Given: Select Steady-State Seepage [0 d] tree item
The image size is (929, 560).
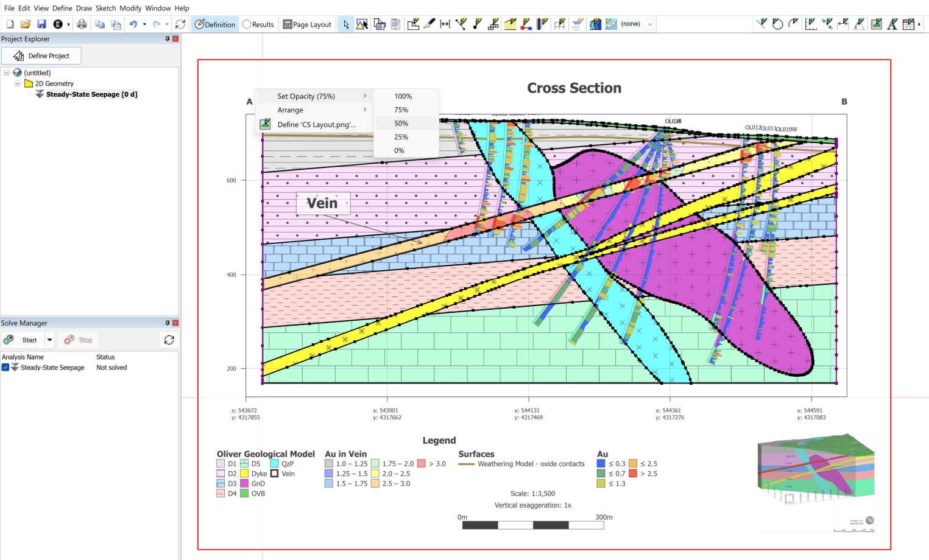Looking at the screenshot, I should click(91, 94).
